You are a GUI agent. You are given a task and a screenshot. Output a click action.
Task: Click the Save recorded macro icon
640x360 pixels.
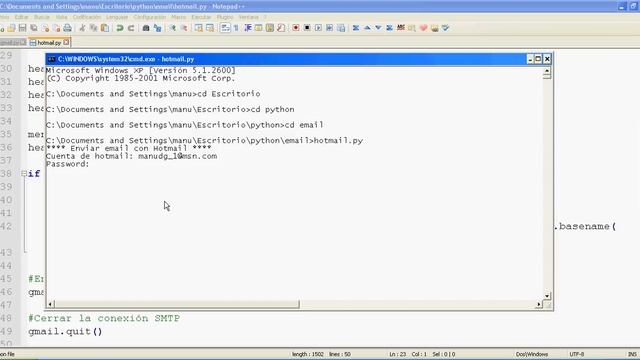(x=341, y=28)
